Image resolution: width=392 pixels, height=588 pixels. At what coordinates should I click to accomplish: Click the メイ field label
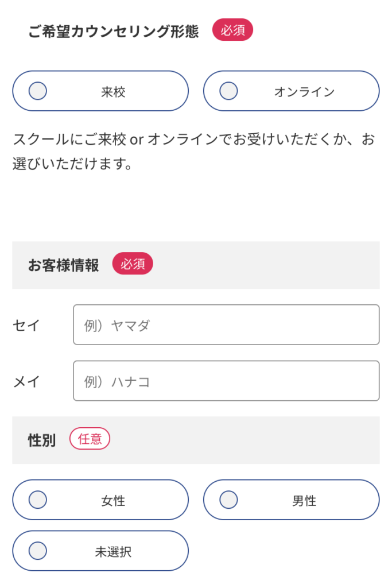26,381
